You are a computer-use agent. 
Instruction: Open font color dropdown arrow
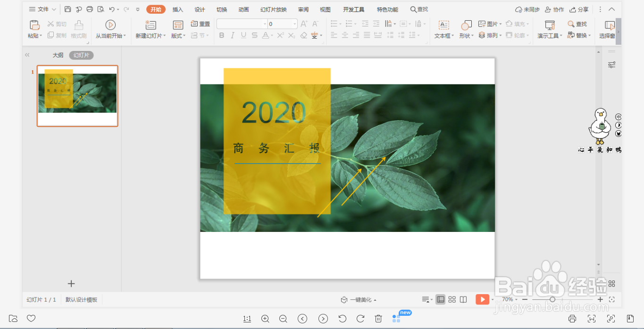272,35
